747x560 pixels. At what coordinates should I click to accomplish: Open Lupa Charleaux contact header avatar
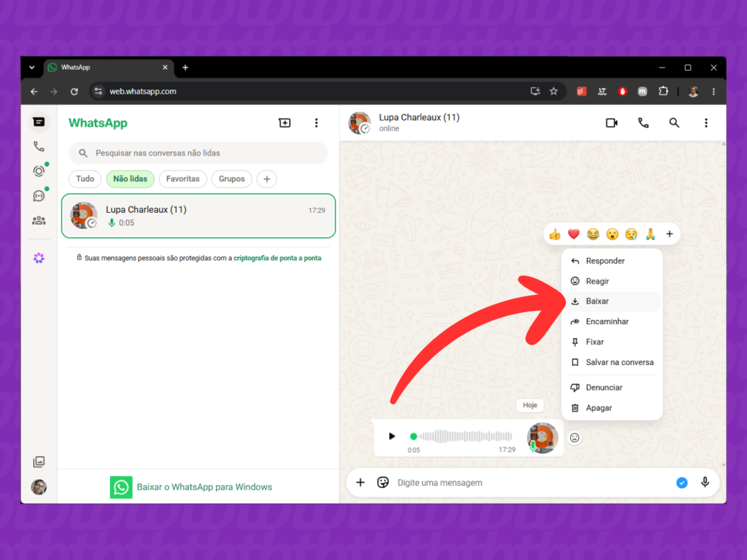click(x=359, y=123)
